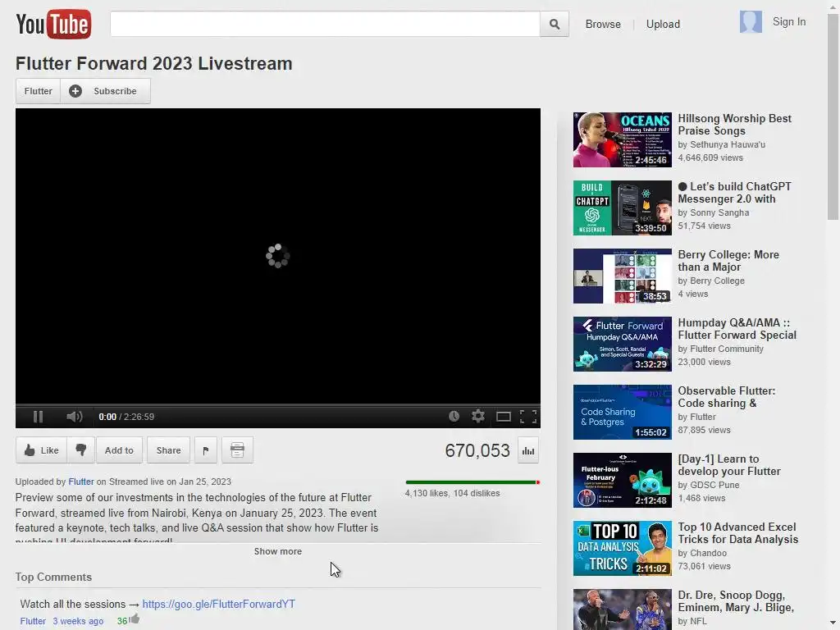Open Hillsong Worship video thumbnail
The image size is (840, 630).
622,139
